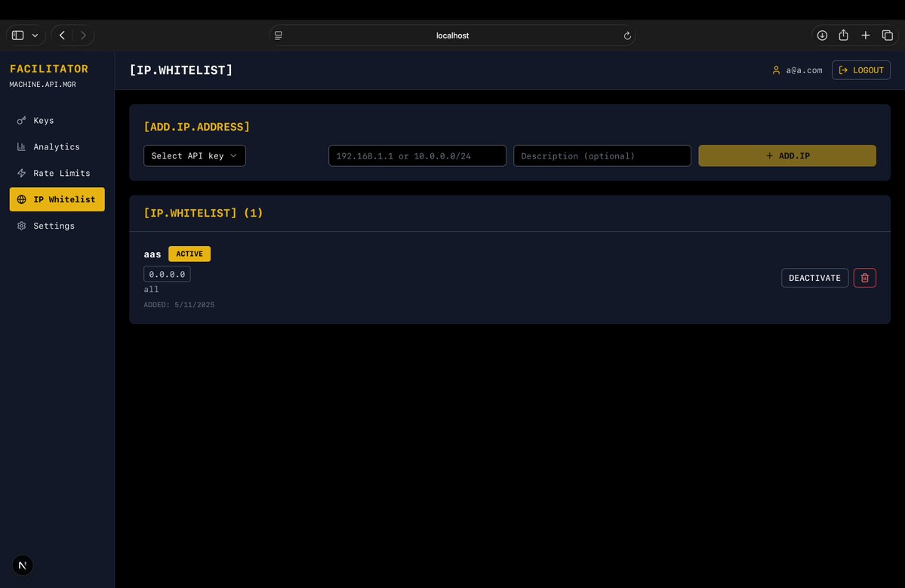Focus the IP address input field
The image size is (905, 588).
click(x=417, y=155)
